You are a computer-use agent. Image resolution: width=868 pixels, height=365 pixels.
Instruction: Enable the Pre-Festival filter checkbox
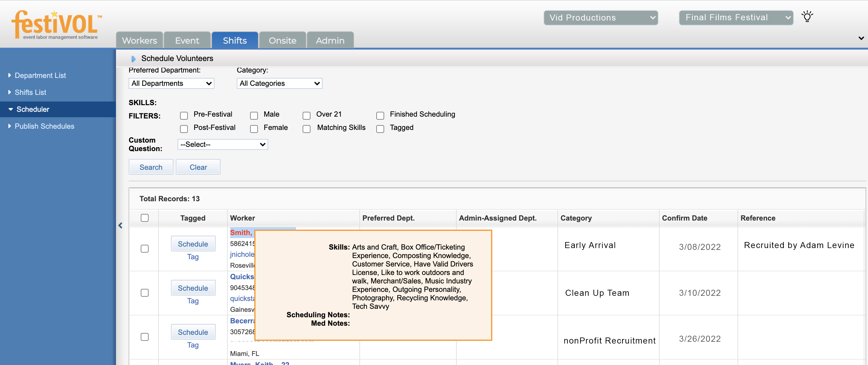coord(184,116)
